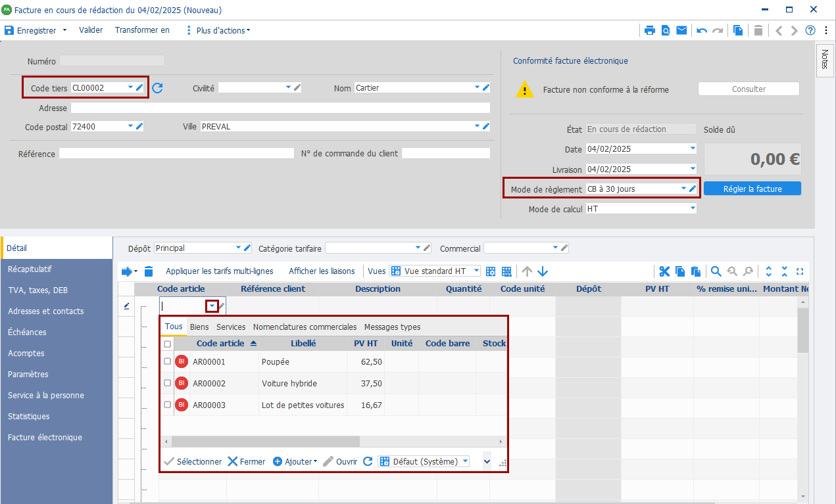Switch to the Biens tab
The image size is (836, 504).
pos(199,327)
